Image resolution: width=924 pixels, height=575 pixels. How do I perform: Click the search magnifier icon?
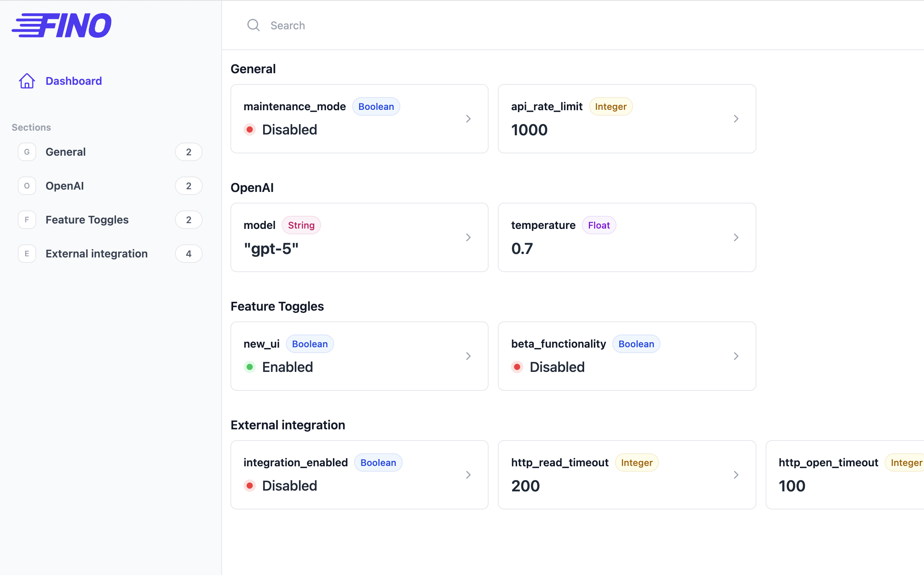pos(253,25)
